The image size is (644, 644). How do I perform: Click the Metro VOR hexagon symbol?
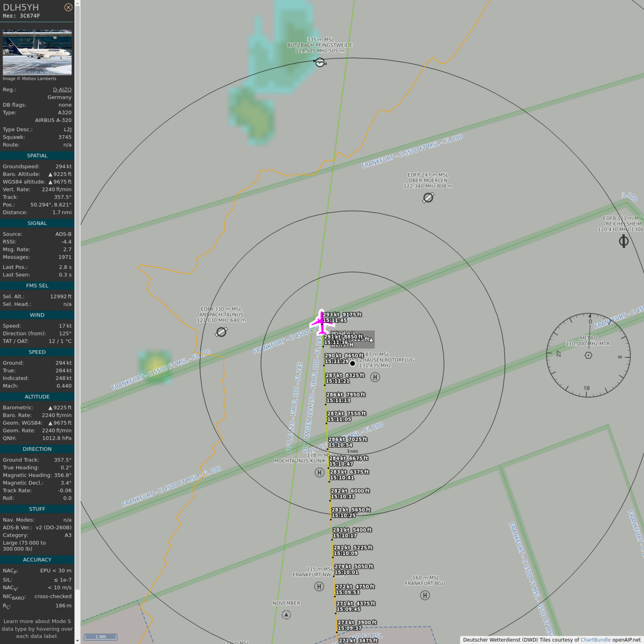pos(588,355)
